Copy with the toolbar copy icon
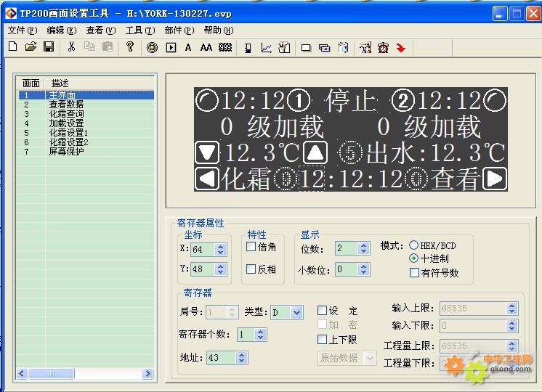Viewport: 542px width, 392px height. [89, 46]
